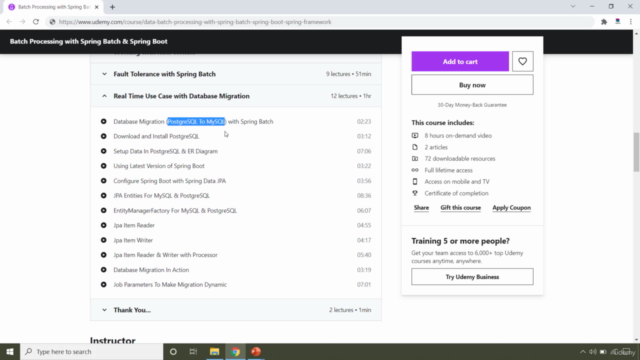Click the text 72 downloadable resources
The height and width of the screenshot is (360, 640).
point(460,158)
